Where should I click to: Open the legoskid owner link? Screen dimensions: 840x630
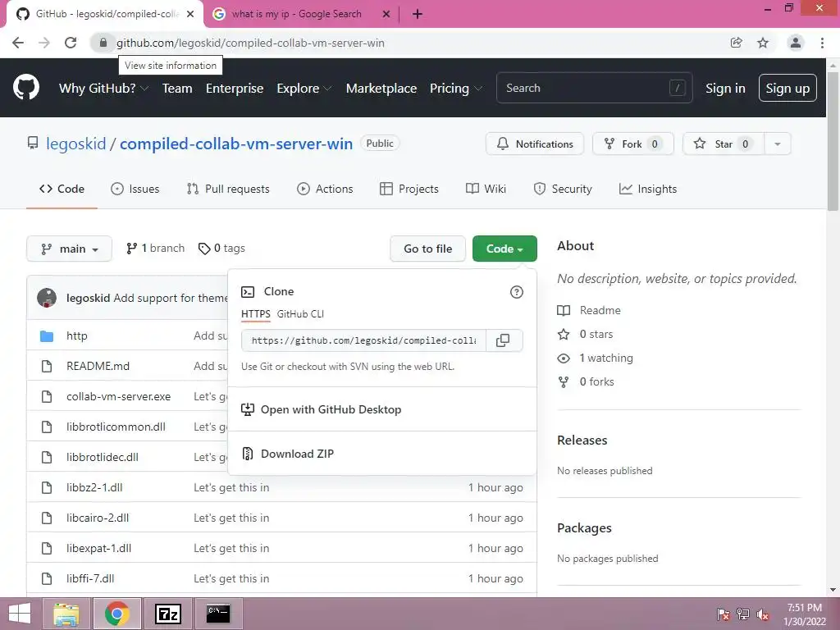[x=76, y=144]
